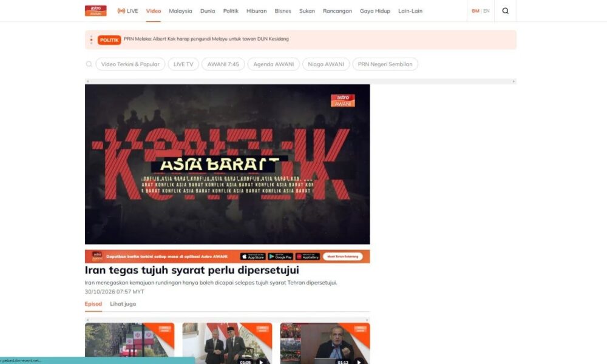Image resolution: width=607 pixels, height=364 pixels.
Task: Click the POLITIK category badge
Action: (109, 40)
